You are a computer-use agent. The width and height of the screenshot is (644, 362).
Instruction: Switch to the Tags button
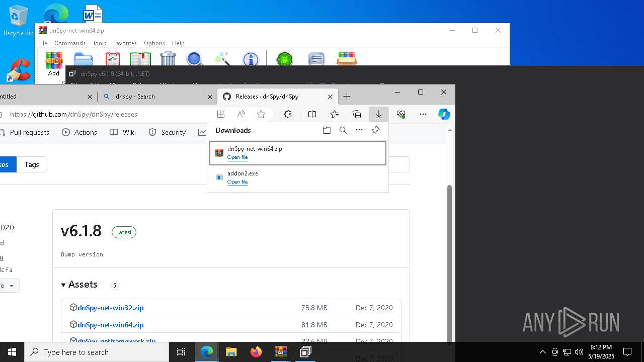point(32,164)
